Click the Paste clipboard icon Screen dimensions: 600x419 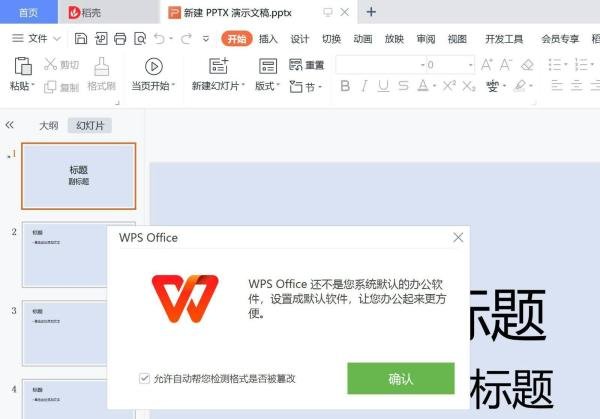click(x=23, y=66)
